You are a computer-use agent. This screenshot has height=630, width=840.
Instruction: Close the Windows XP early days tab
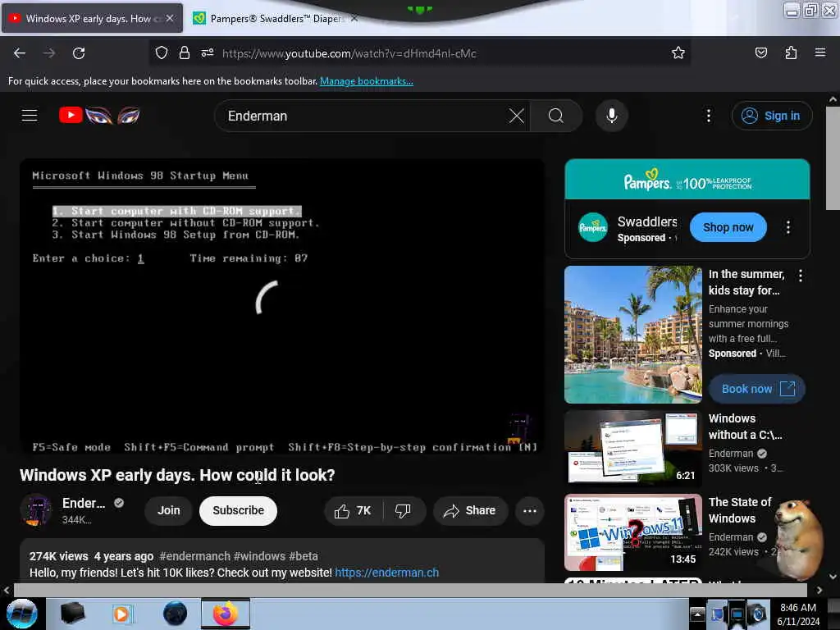click(169, 18)
